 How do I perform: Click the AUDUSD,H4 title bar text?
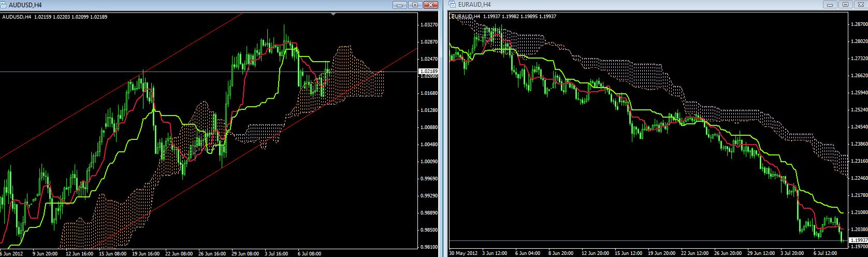point(25,5)
